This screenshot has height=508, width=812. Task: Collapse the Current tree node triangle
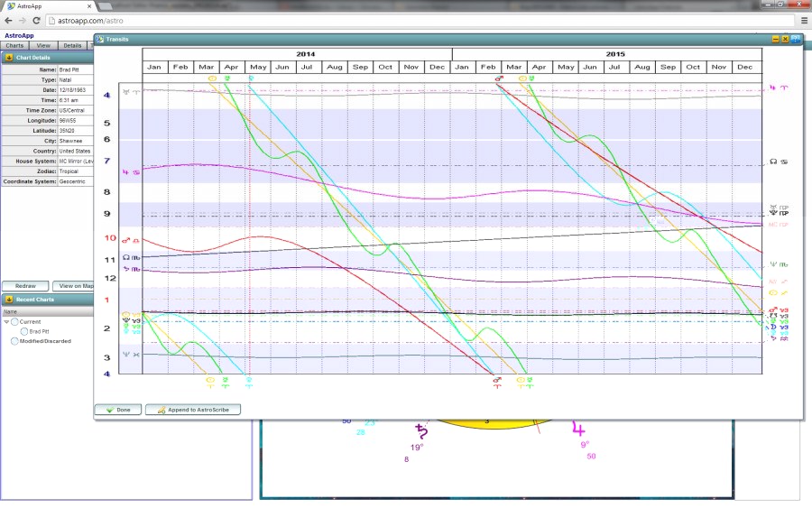click(6, 322)
